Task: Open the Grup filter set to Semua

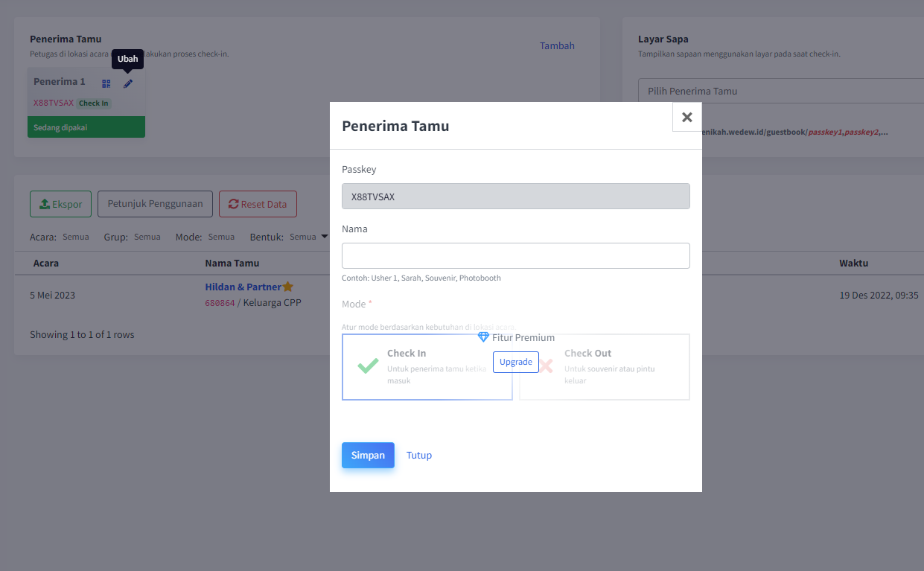Action: click(x=147, y=237)
